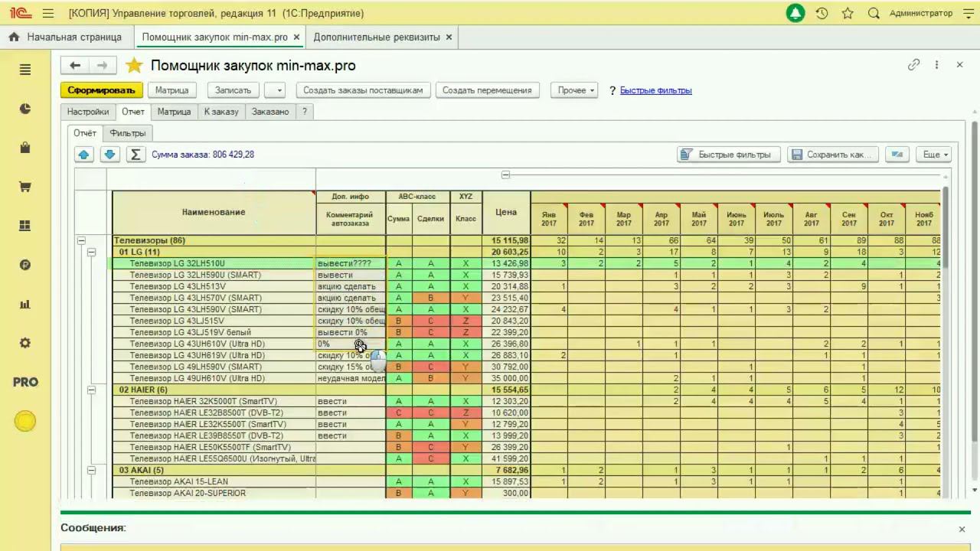Open the notifications bell icon
This screenshot has height=551, width=980.
(795, 13)
